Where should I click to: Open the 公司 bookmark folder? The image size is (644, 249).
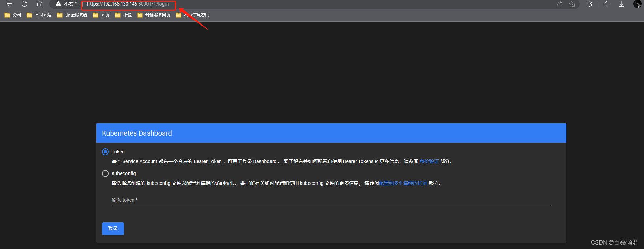13,15
